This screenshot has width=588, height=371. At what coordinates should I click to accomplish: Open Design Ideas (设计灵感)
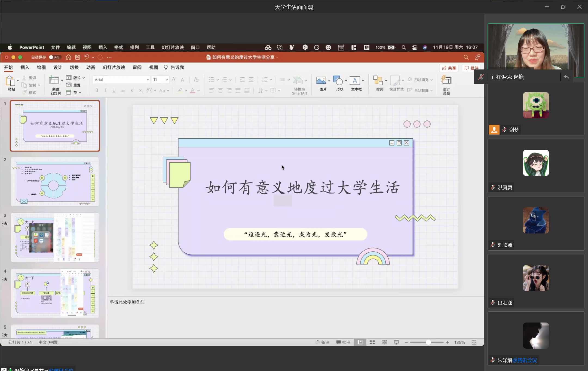[446, 81]
